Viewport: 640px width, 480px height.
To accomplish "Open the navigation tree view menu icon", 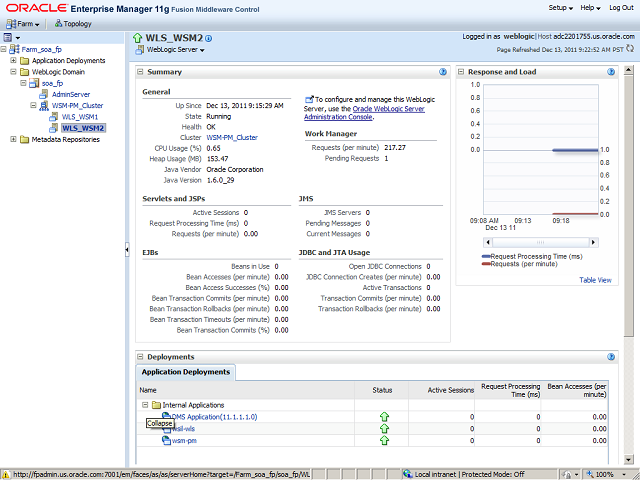I will pyautogui.click(x=9, y=37).
